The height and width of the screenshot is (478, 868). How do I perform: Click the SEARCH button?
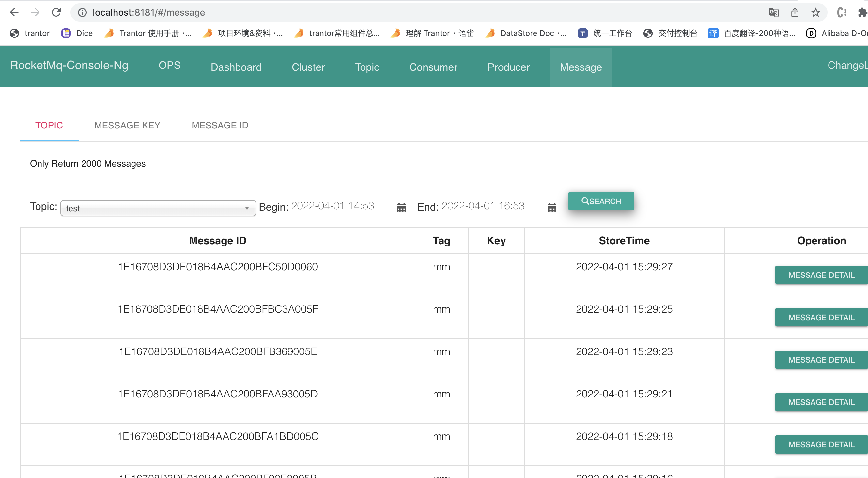601,201
